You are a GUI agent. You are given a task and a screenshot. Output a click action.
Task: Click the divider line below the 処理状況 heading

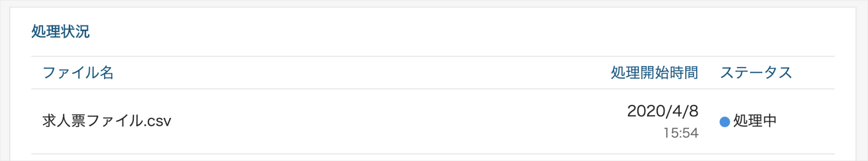coord(433,56)
